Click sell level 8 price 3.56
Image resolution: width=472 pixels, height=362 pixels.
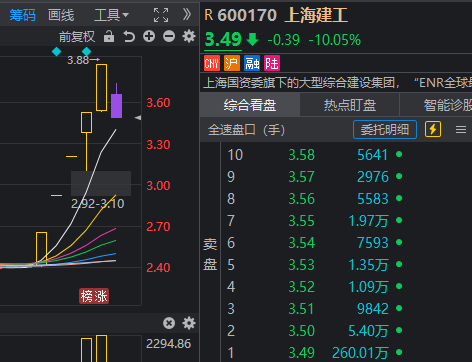[301, 199]
